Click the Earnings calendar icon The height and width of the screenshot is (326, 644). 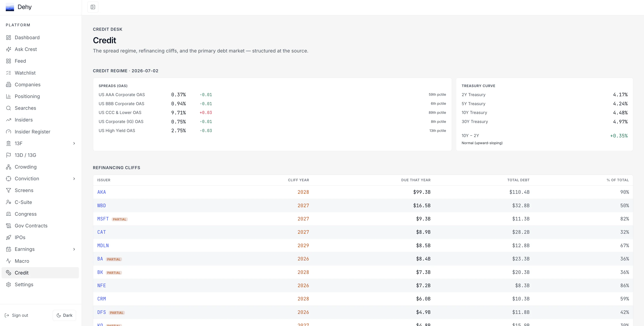[8, 249]
